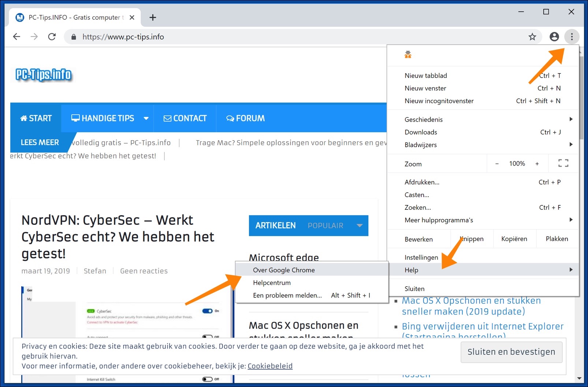Select Nieuw venster menu item
Viewport: 588px width, 387px height.
point(483,88)
